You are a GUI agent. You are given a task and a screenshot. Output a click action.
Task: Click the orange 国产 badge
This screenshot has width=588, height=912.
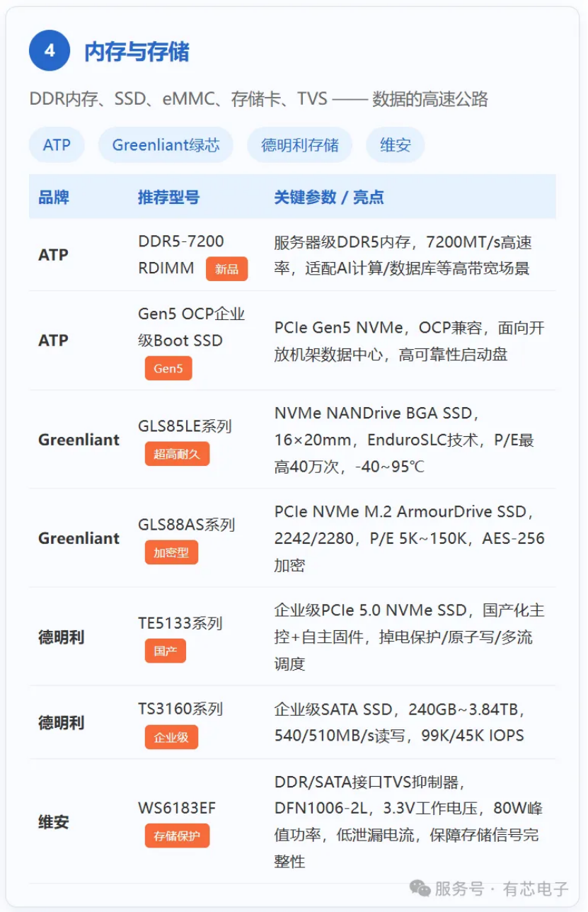166,651
